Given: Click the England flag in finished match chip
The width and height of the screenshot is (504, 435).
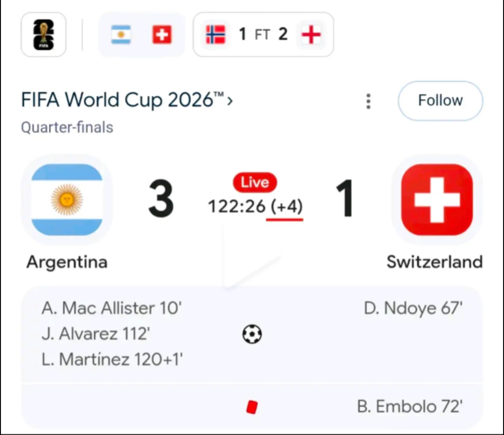Looking at the screenshot, I should pyautogui.click(x=311, y=34).
